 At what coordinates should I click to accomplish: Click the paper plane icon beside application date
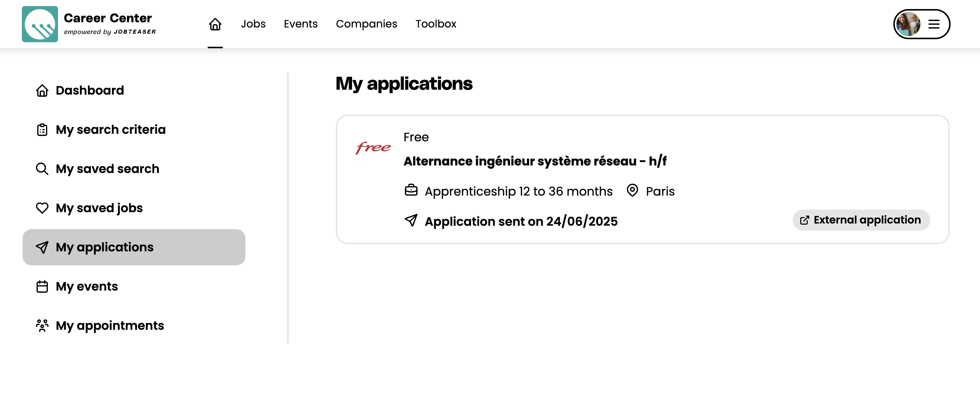coord(411,220)
